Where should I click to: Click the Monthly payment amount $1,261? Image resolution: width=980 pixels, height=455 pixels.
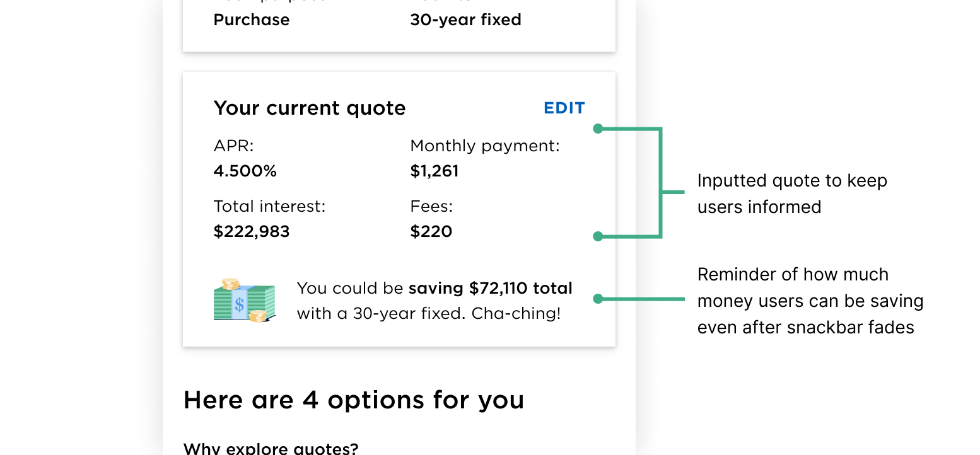[x=435, y=171]
